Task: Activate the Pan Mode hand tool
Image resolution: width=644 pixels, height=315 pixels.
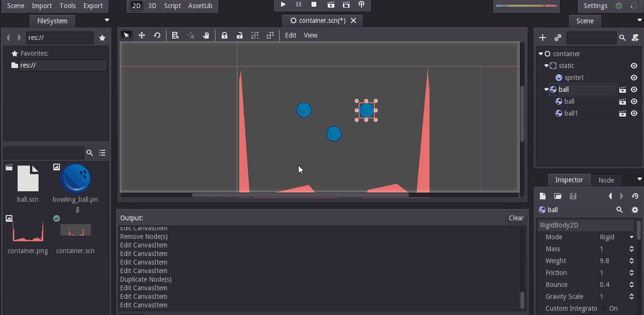Action: pyautogui.click(x=206, y=35)
